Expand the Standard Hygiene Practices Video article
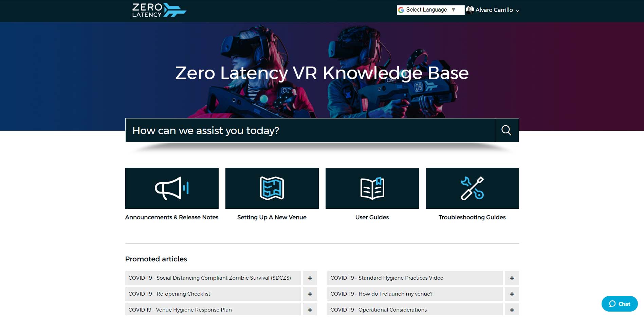The image size is (644, 317). (x=512, y=278)
